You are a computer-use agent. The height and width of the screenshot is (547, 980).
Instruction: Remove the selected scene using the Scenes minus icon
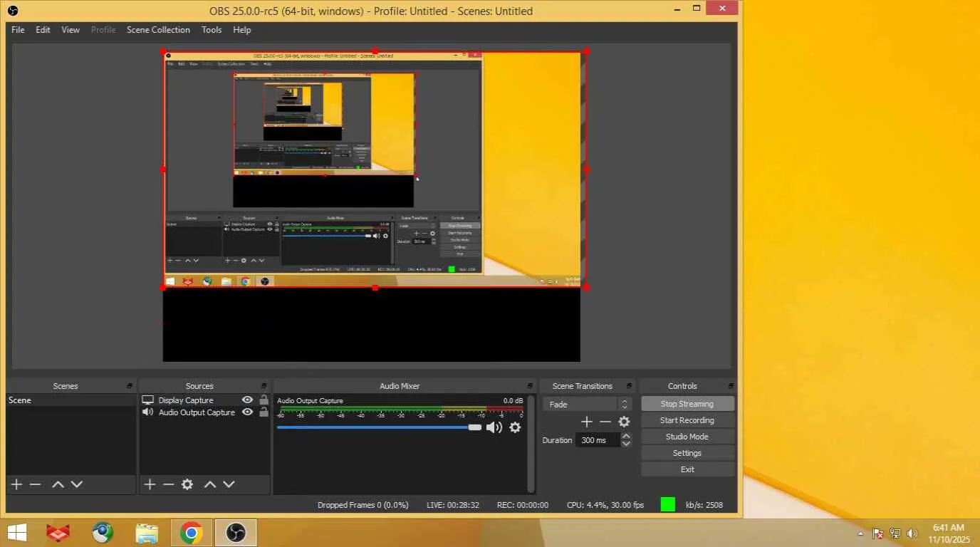tap(35, 484)
